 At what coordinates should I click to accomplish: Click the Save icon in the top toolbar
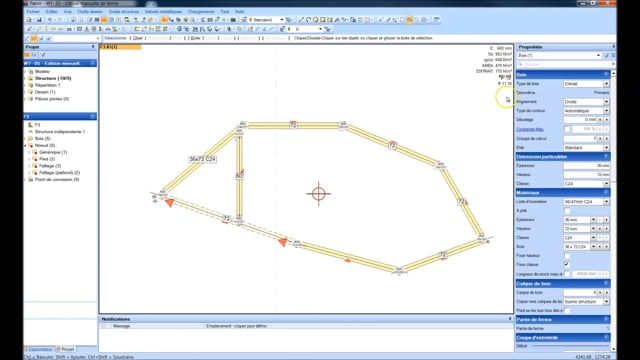pyautogui.click(x=39, y=20)
